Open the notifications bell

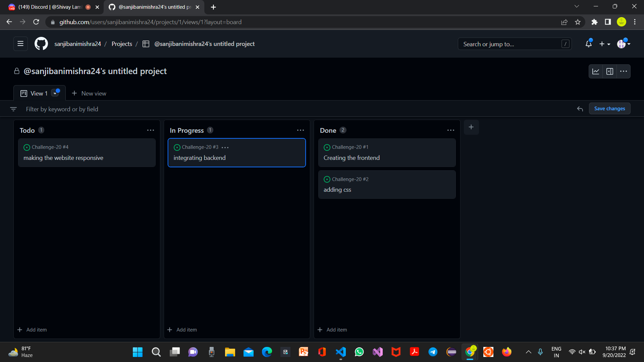588,44
